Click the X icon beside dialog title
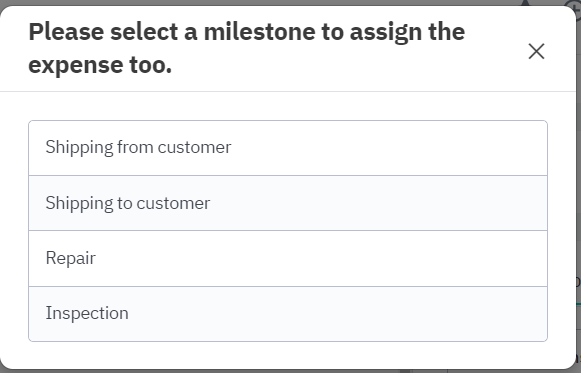 [x=536, y=51]
